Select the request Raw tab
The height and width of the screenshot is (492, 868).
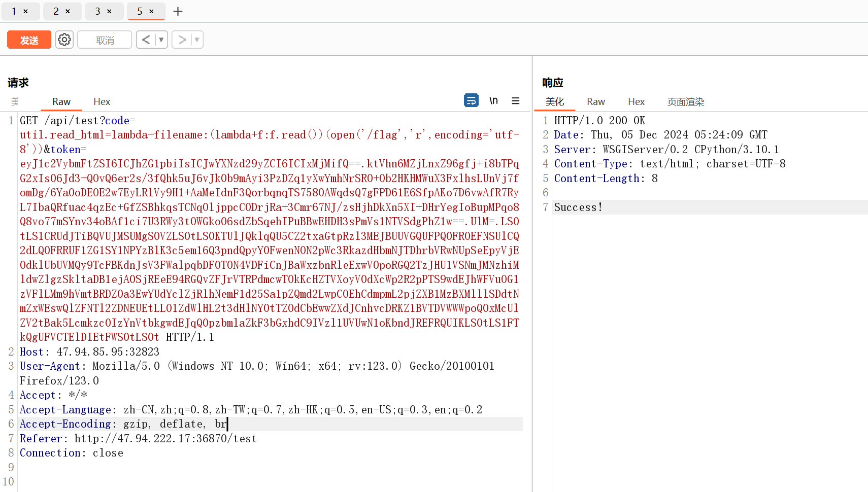(x=61, y=101)
